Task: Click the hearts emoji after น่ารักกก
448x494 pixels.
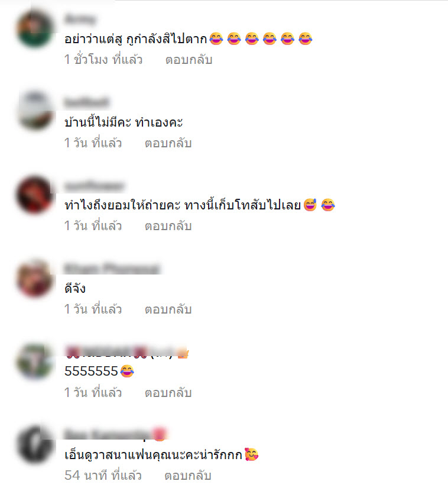Action: click(x=251, y=454)
